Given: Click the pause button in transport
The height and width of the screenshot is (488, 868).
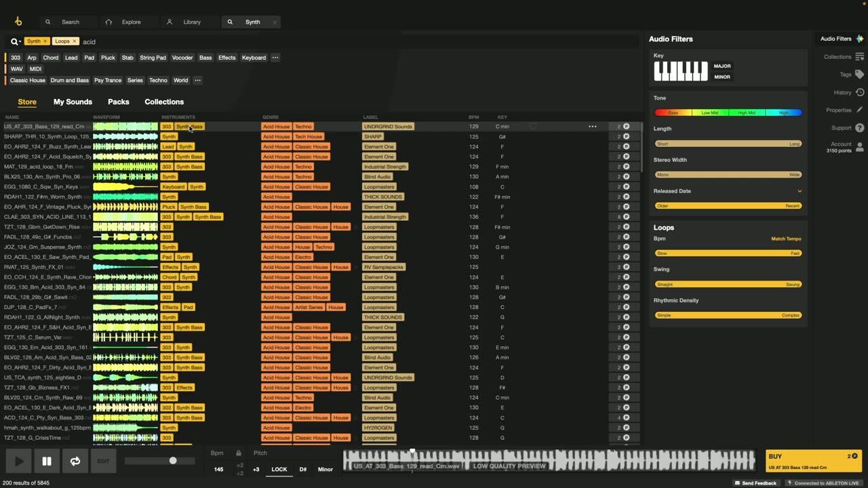Looking at the screenshot, I should point(47,462).
